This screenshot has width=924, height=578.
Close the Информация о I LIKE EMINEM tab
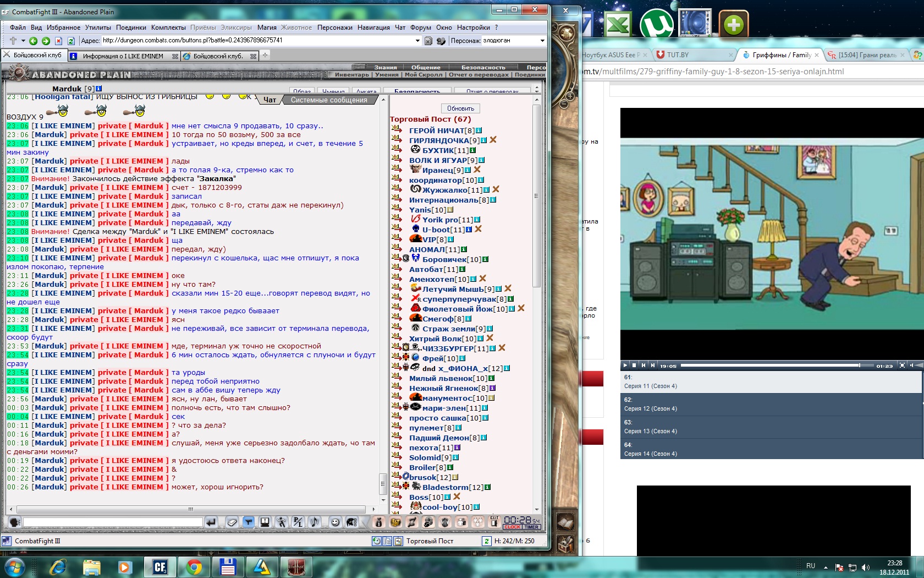pyautogui.click(x=175, y=56)
